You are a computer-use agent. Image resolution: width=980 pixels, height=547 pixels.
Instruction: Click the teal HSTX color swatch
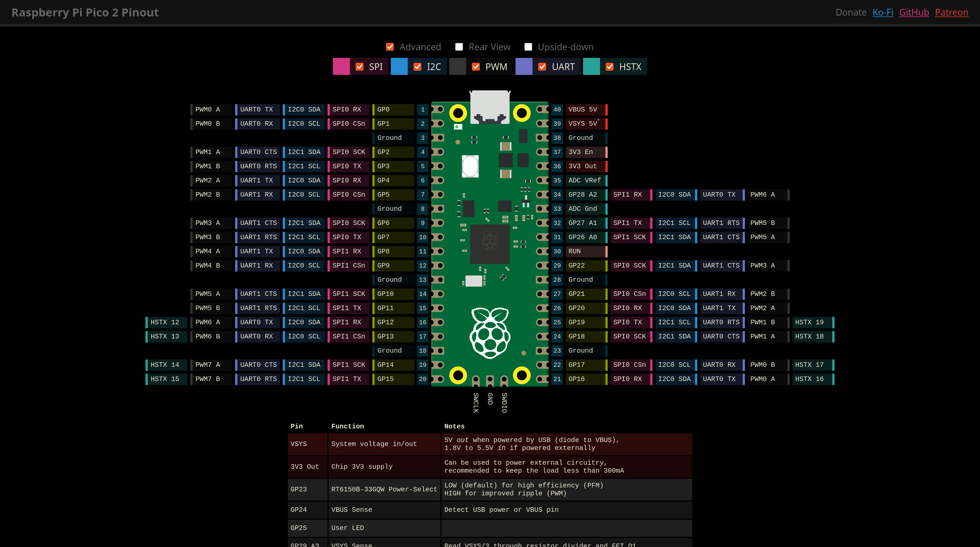point(591,67)
